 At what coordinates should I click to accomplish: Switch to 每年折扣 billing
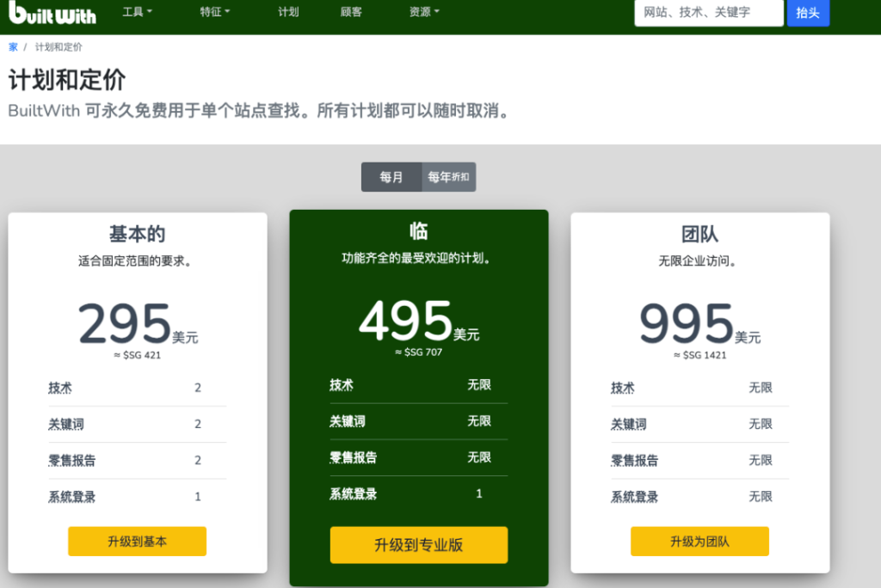448,177
